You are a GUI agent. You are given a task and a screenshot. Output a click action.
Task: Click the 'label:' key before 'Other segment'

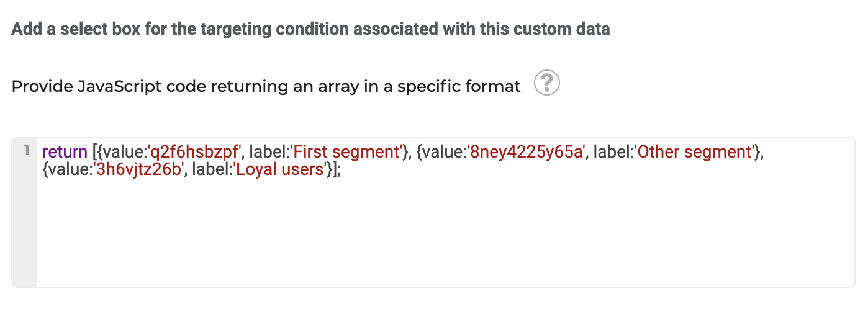coord(613,151)
